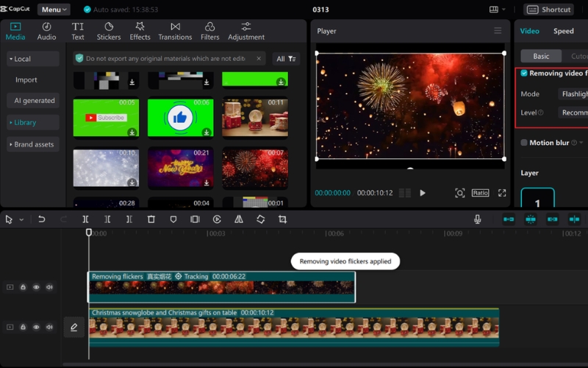Switch to the Video properties tab
Image resolution: width=588 pixels, height=368 pixels.
[529, 31]
